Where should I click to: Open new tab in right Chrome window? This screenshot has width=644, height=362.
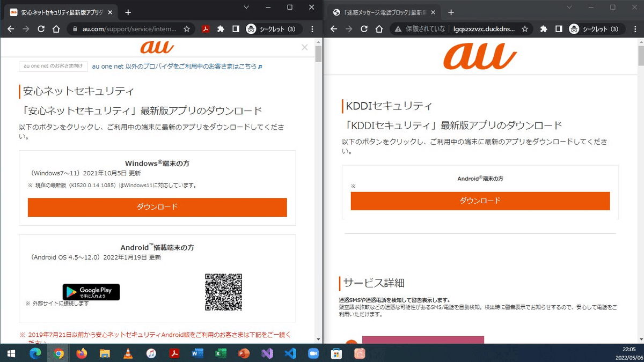pyautogui.click(x=451, y=12)
